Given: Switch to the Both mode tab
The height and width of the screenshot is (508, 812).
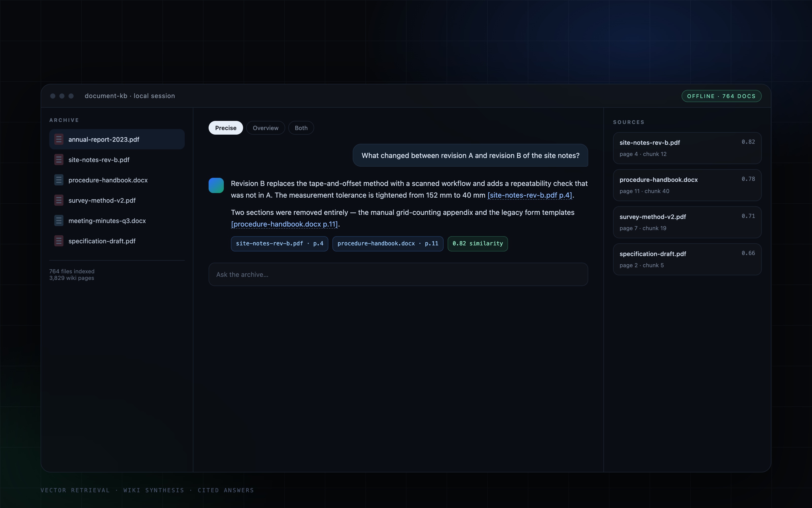Looking at the screenshot, I should pyautogui.click(x=301, y=128).
